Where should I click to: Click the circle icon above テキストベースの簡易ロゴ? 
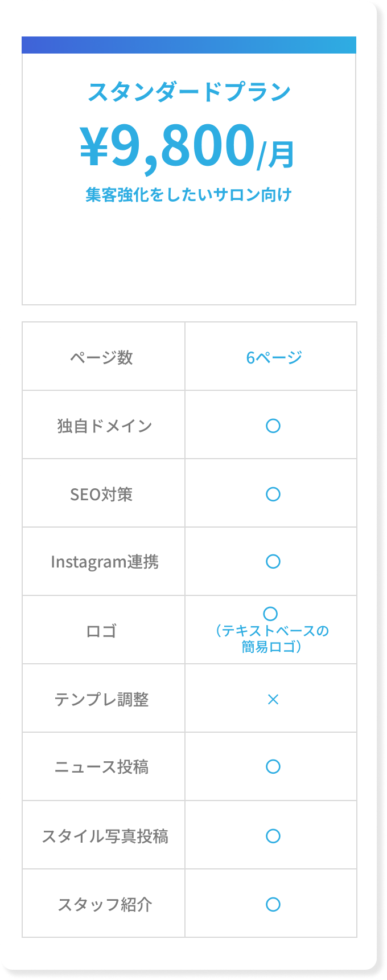271,614
